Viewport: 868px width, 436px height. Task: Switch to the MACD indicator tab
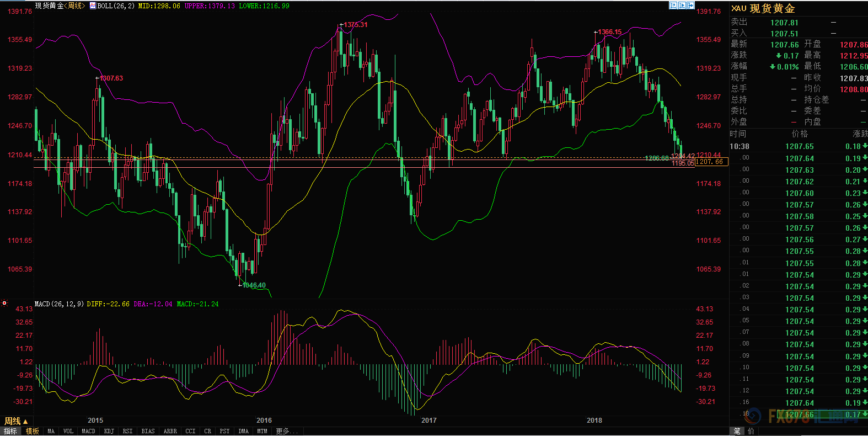88,431
